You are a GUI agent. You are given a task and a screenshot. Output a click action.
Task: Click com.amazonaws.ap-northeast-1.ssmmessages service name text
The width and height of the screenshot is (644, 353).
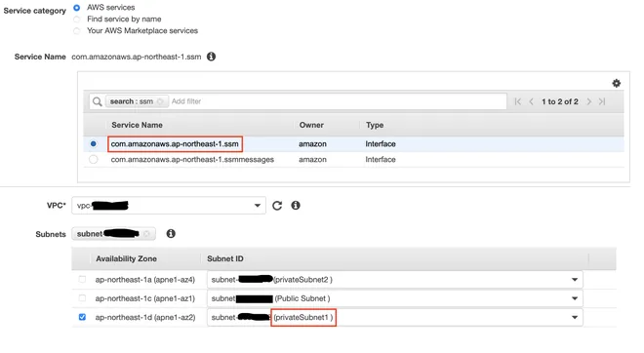[x=192, y=159]
